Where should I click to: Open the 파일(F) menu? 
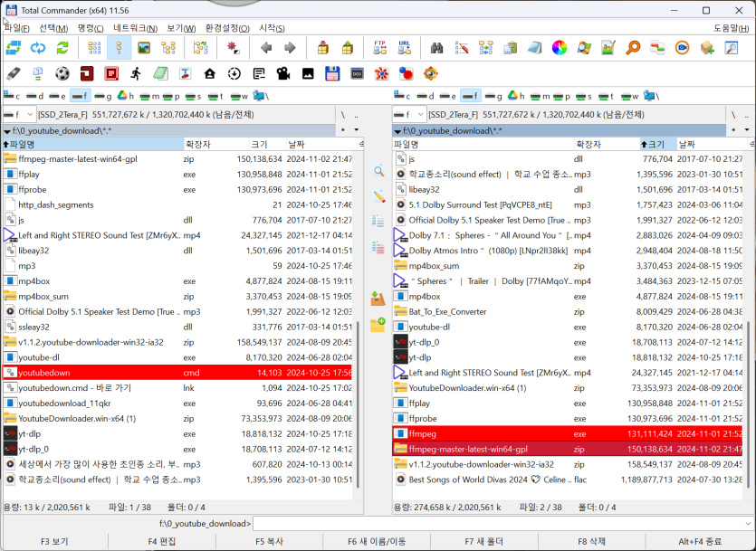coord(17,28)
